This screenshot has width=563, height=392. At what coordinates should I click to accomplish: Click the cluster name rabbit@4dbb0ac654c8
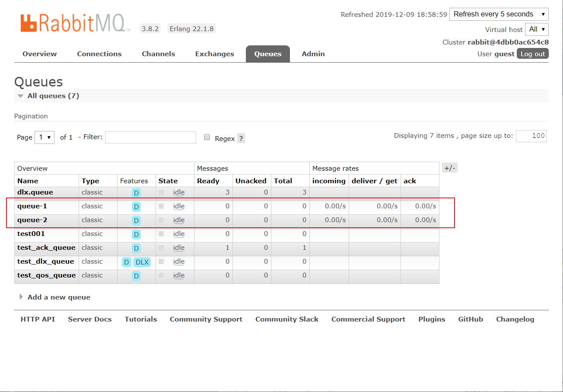[508, 42]
